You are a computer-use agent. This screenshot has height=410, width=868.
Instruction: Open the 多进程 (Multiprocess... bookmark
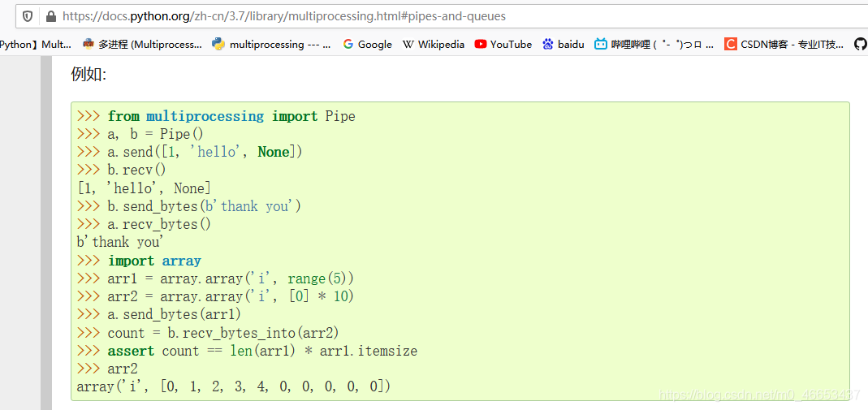[143, 45]
